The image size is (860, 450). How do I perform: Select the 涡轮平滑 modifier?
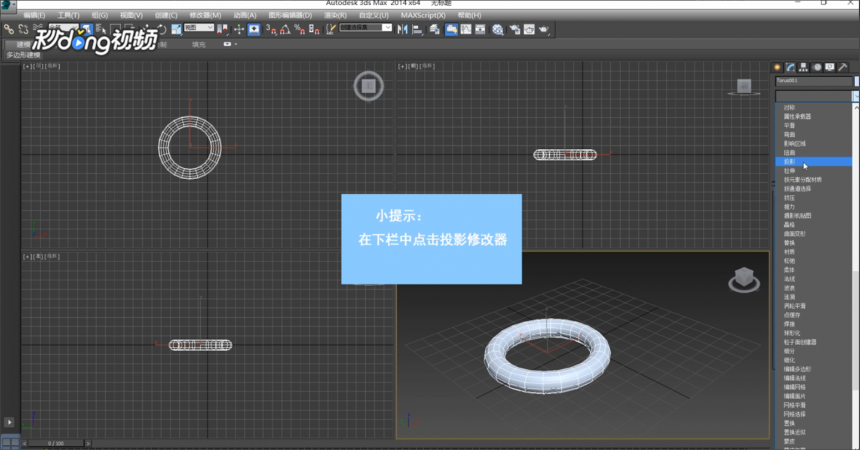[x=794, y=306]
